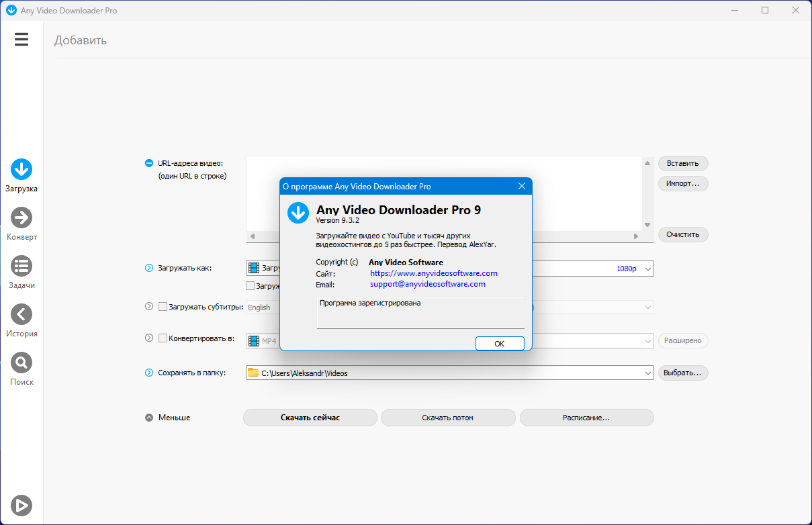Image resolution: width=812 pixels, height=525 pixels.
Task: Click the play icon at the sidebar bottom
Action: [x=21, y=505]
